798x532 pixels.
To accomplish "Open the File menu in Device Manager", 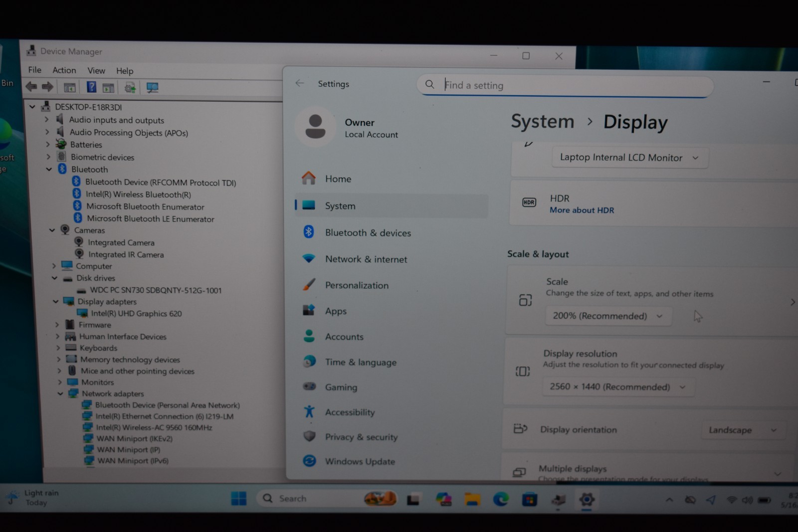I will [35, 70].
